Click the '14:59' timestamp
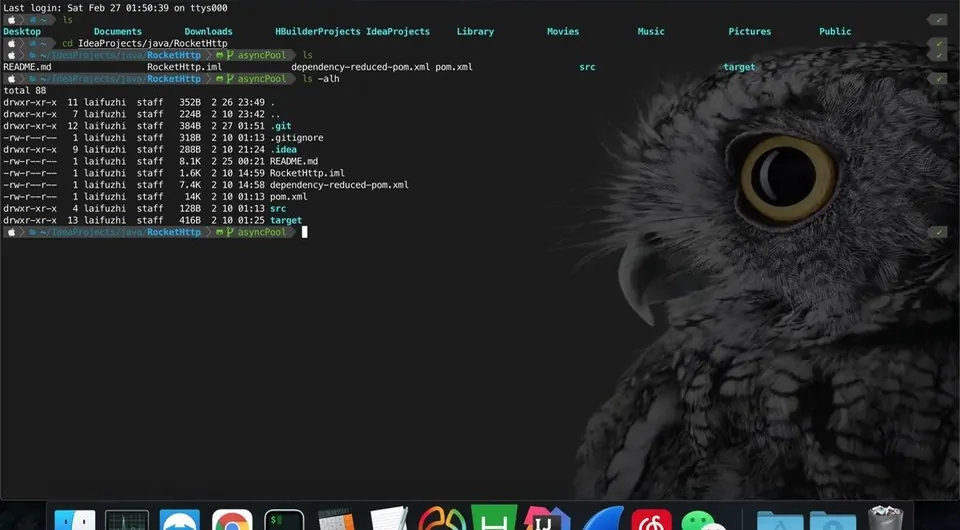The width and height of the screenshot is (960, 530). point(251,173)
